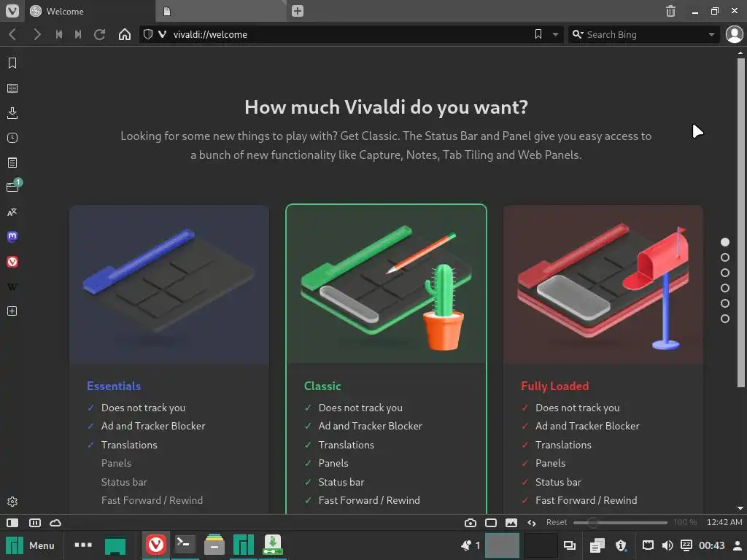Select the sixth page indicator dot
The width and height of the screenshot is (747, 560).
[x=725, y=319]
